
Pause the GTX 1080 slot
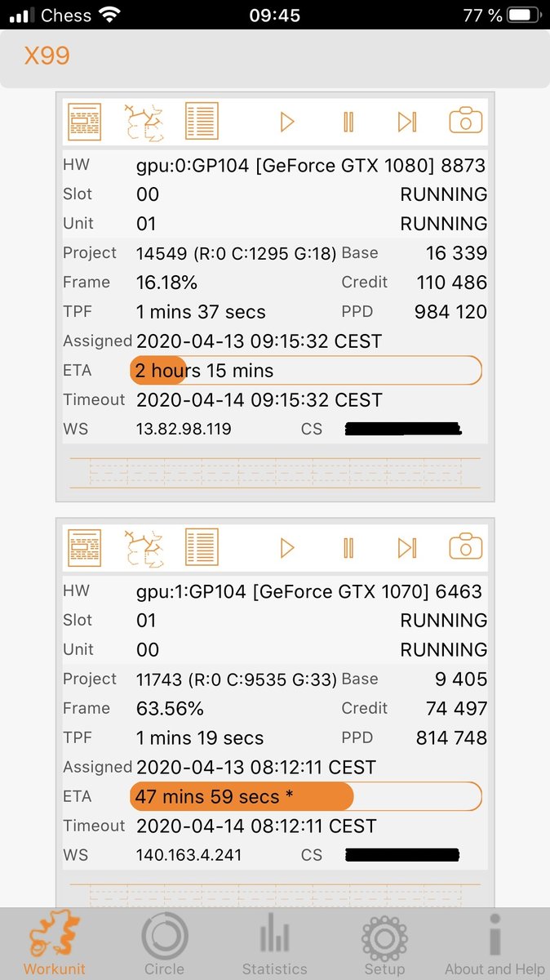[x=348, y=122]
